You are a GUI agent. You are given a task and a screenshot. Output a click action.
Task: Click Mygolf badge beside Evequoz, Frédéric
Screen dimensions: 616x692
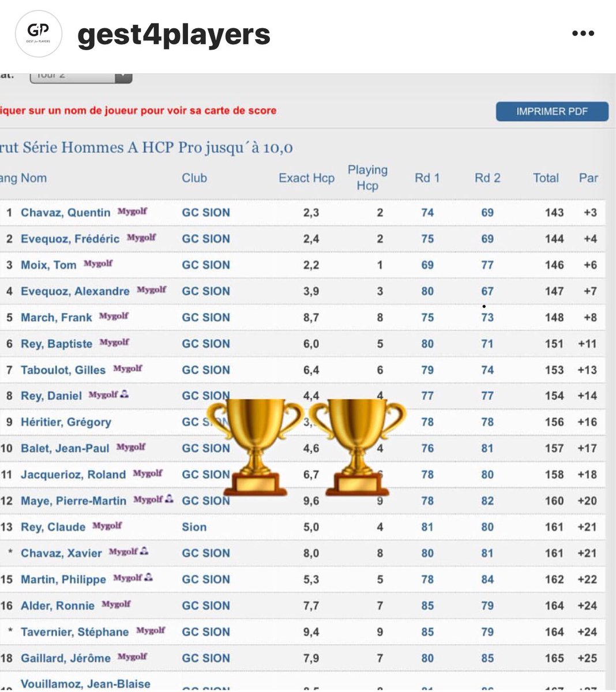[141, 237]
